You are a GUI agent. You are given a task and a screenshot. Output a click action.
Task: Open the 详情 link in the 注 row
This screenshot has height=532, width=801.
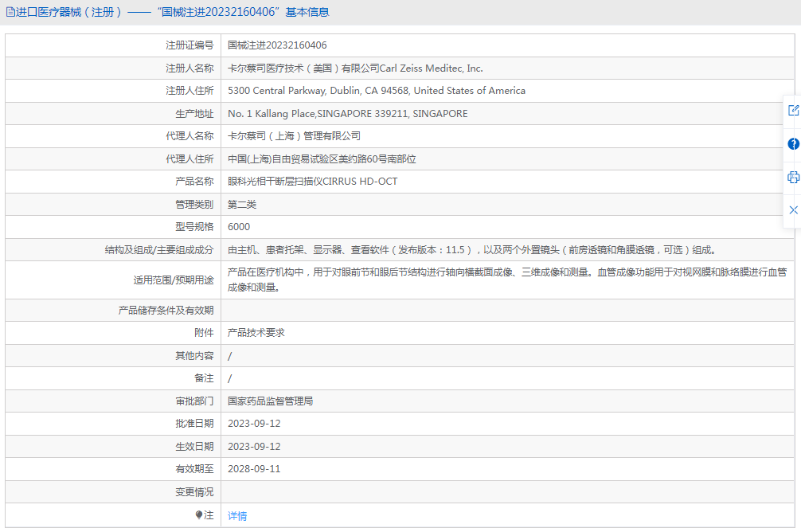[237, 515]
